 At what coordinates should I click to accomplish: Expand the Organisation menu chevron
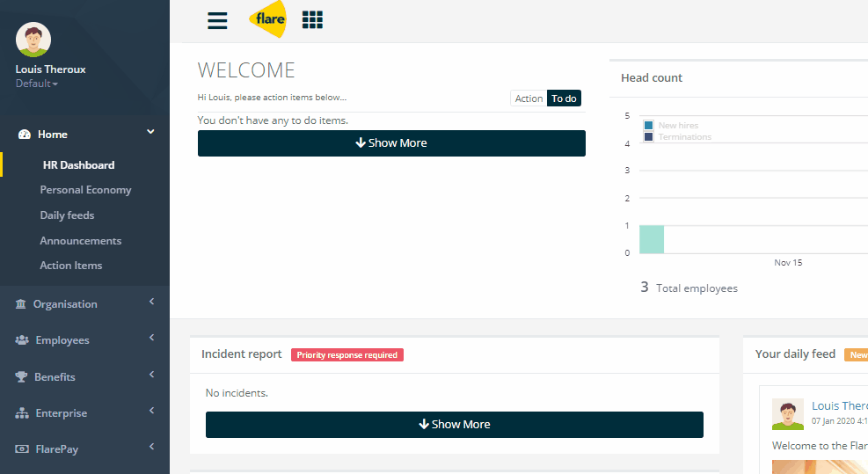pyautogui.click(x=151, y=302)
